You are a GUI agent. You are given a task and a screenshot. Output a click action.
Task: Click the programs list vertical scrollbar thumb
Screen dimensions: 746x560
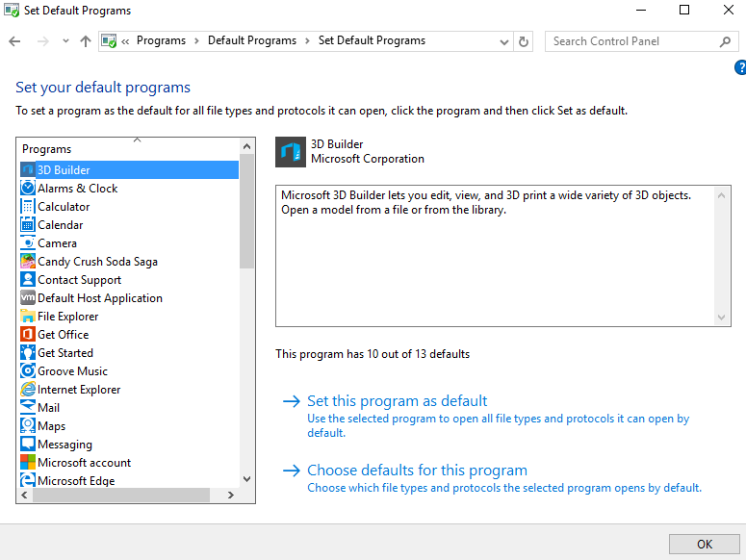(247, 212)
